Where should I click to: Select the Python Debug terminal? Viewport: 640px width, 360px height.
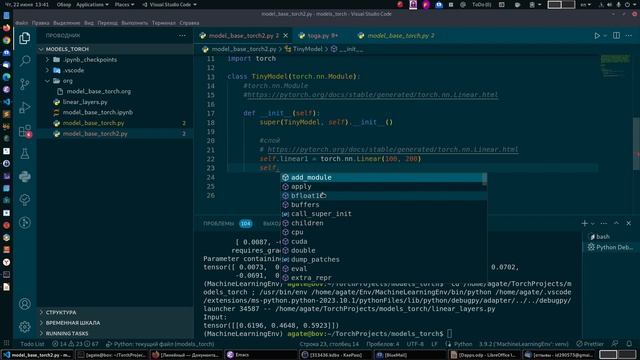[610, 247]
